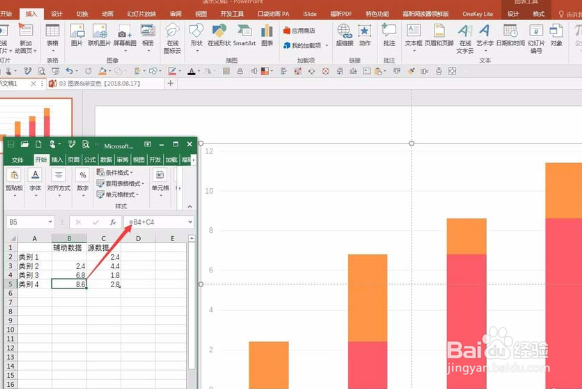582x389 pixels.
Task: Open the 条件格式 conditional formatting dropdown
Action: [114, 173]
